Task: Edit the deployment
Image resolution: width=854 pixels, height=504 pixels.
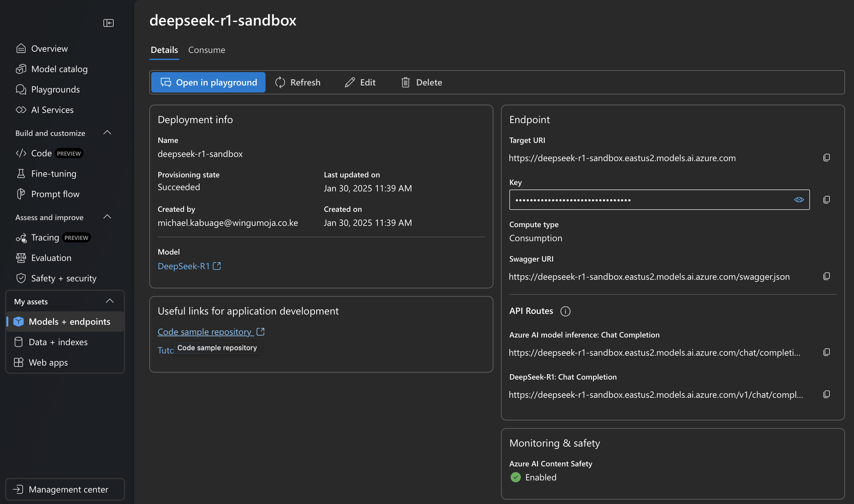Action: click(x=360, y=82)
